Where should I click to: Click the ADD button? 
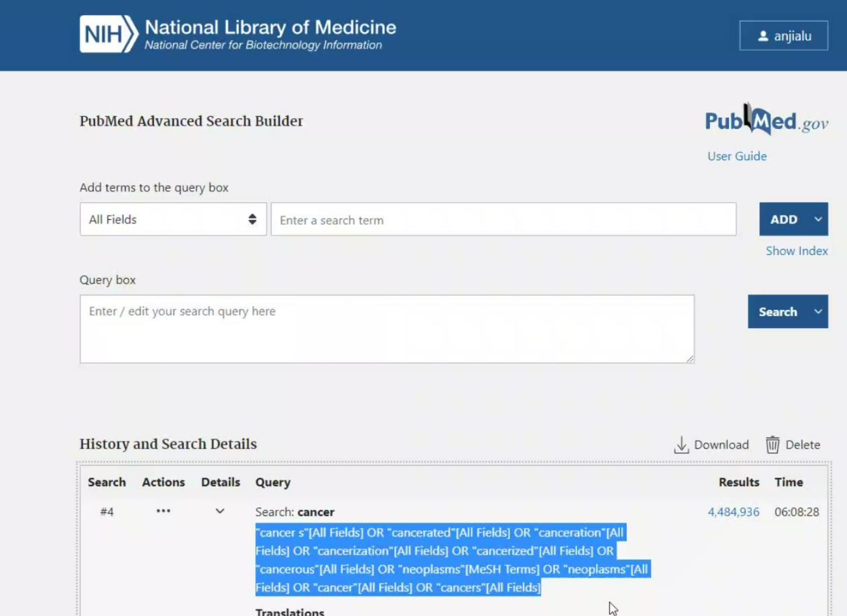784,219
